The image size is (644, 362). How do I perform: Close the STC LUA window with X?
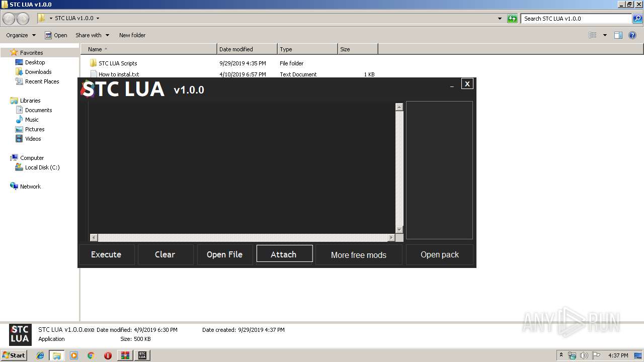(467, 84)
